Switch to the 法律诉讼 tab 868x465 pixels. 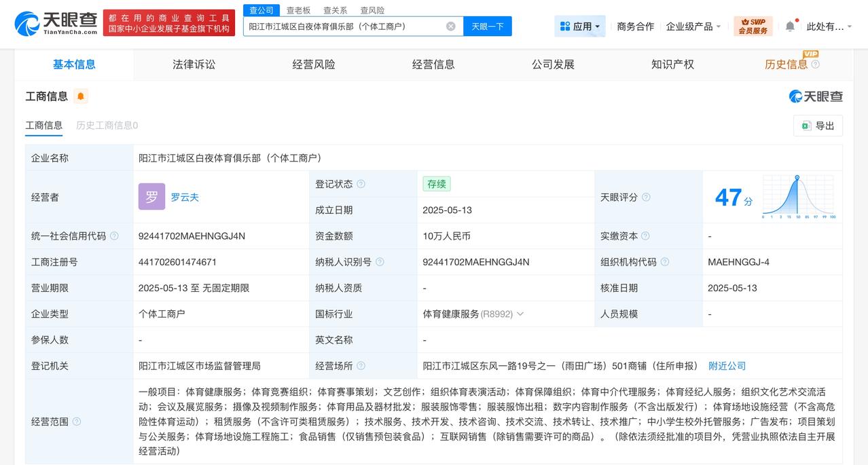tap(194, 63)
